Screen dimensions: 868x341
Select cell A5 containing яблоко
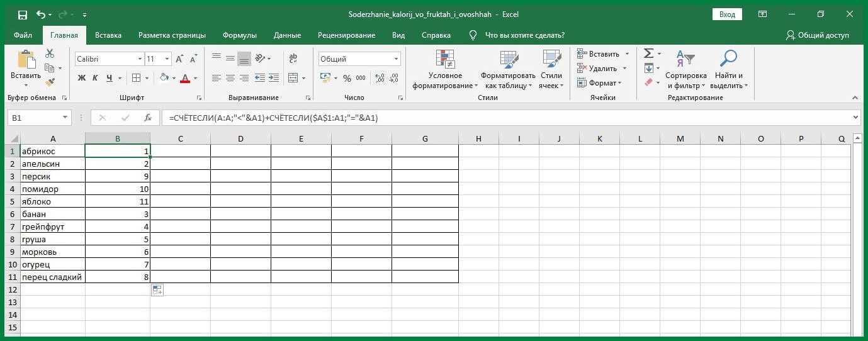53,202
